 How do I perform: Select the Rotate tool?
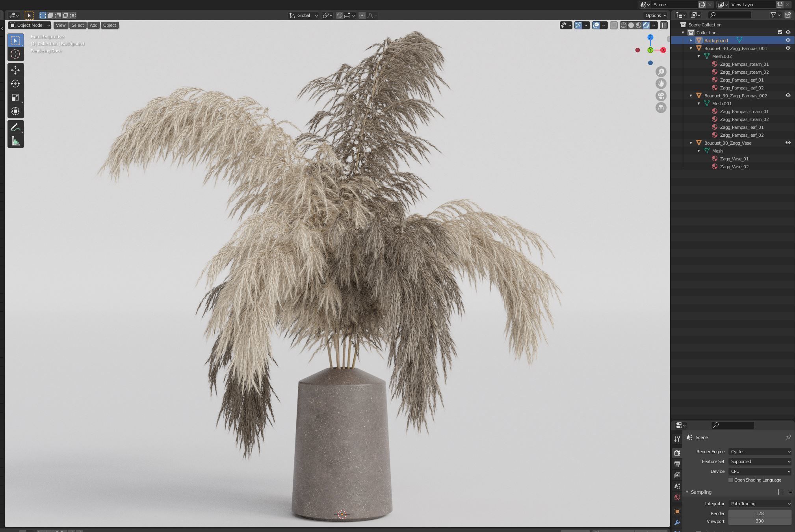tap(15, 84)
